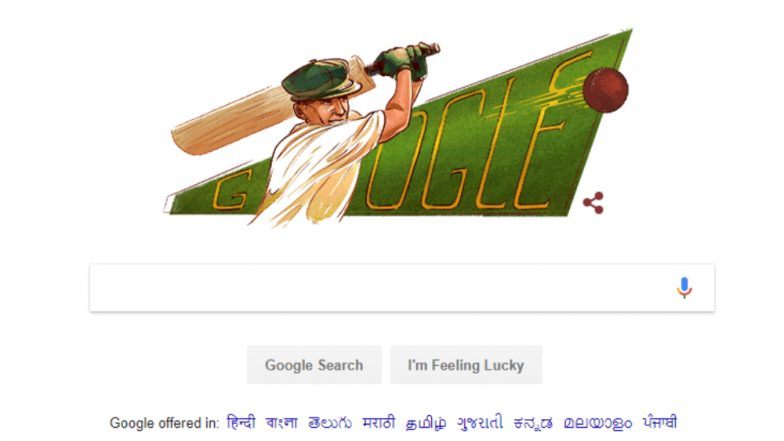
Task: Click the red cricket ball in doodle
Action: click(606, 90)
